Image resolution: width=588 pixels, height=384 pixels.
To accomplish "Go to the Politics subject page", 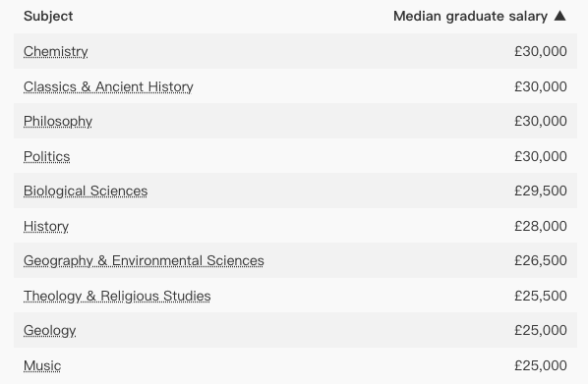I will [x=47, y=156].
